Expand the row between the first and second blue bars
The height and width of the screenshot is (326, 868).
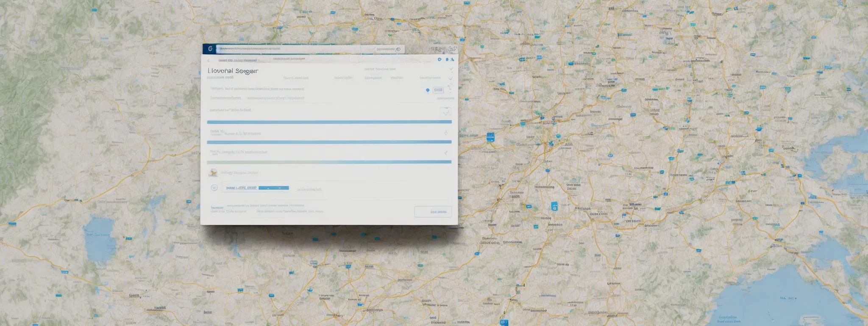click(446, 133)
